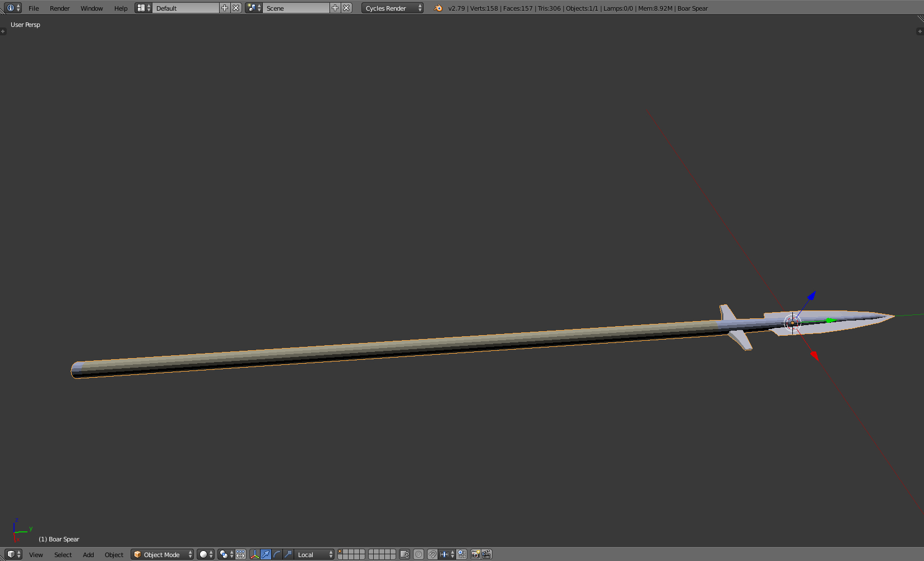The image size is (924, 561).
Task: Activate the scale manipulator icon
Action: pyautogui.click(x=288, y=554)
